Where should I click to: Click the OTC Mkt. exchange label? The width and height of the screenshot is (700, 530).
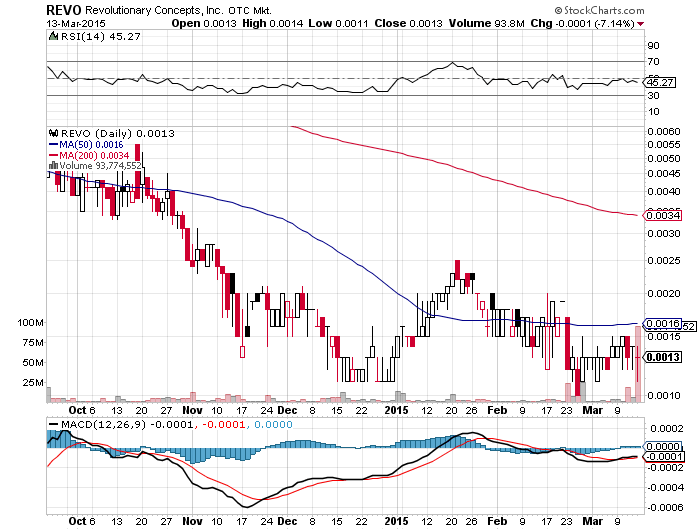point(250,10)
